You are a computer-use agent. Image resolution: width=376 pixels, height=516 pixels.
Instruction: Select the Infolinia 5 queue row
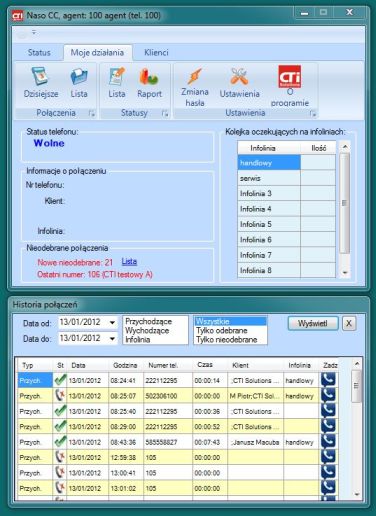point(269,224)
